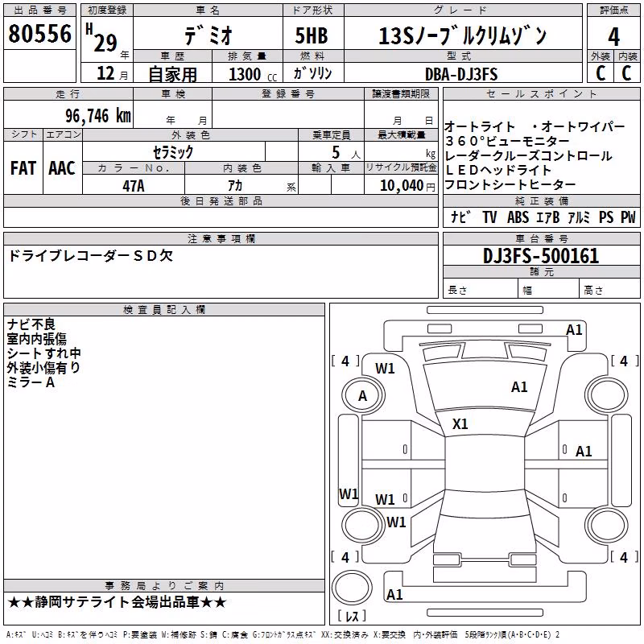Click the color number 47A
This screenshot has width=644, height=644.
pos(134,186)
